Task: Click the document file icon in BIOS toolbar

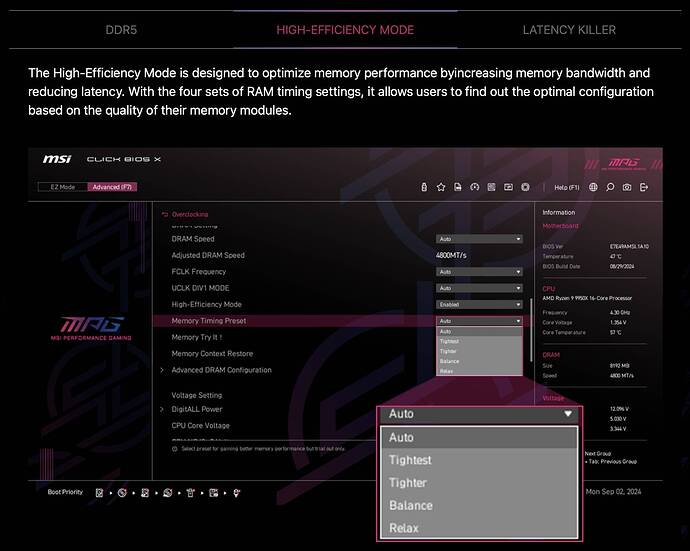Action: 458,187
